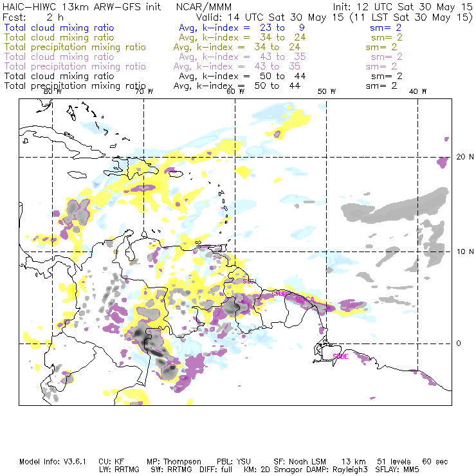Click the magenta "SYCJ" station label over Guyana
Image resolution: width=476 pixels, height=476 pixels.
(x=250, y=281)
